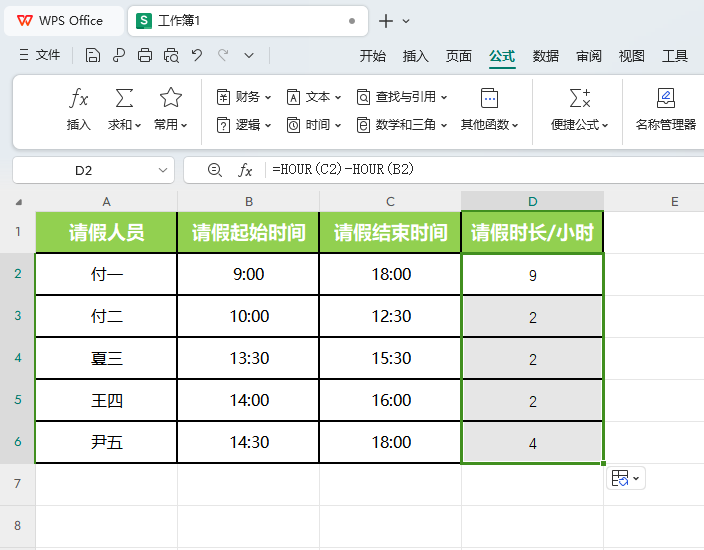
Task: Switch to the 开始 ribbon tab
Action: click(372, 56)
